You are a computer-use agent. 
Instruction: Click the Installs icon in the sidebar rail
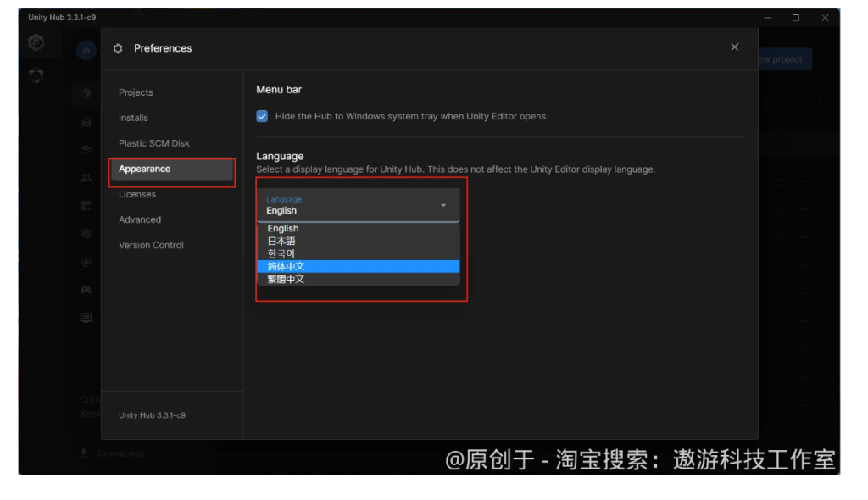(x=86, y=121)
